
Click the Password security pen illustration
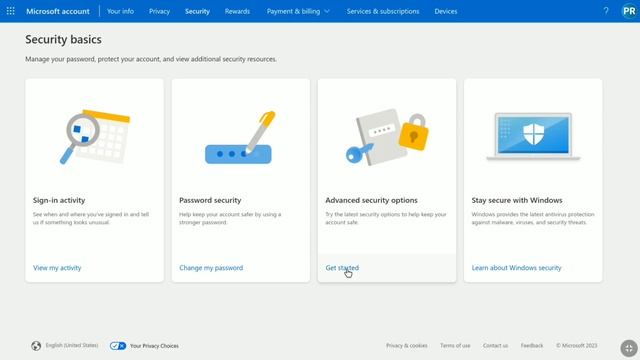point(240,138)
